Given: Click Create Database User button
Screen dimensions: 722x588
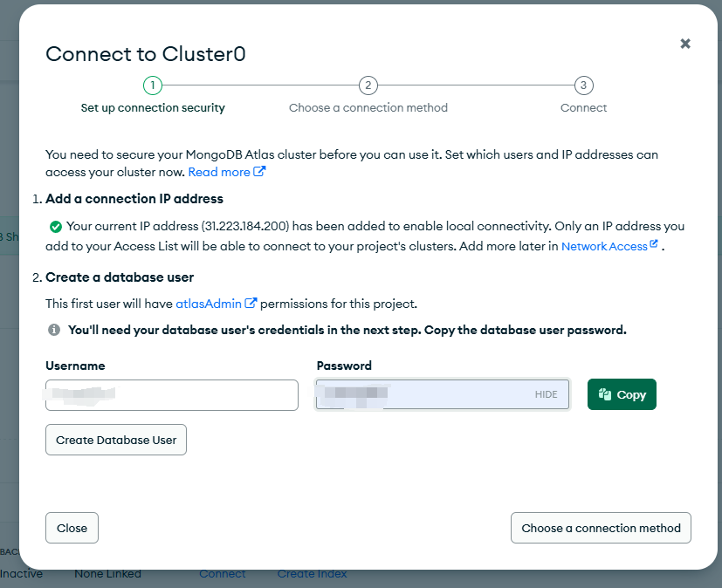Looking at the screenshot, I should [x=116, y=440].
